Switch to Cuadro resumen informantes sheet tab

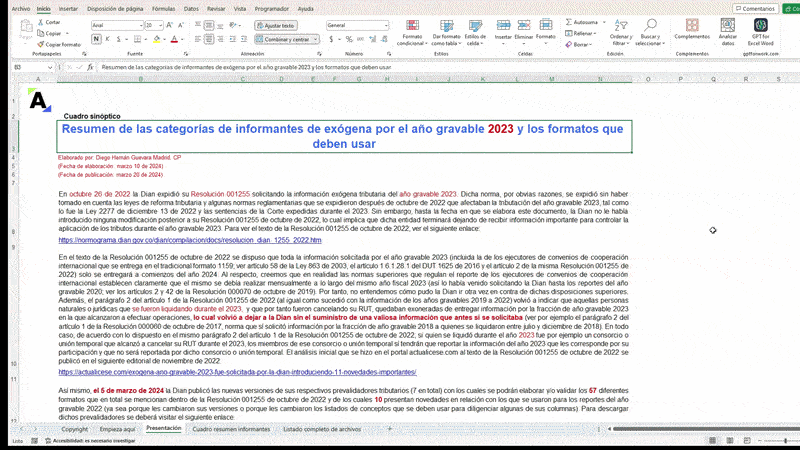[231, 428]
